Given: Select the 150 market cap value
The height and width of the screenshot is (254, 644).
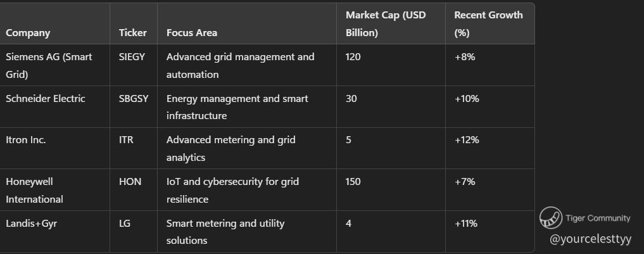Looking at the screenshot, I should click(x=353, y=182).
